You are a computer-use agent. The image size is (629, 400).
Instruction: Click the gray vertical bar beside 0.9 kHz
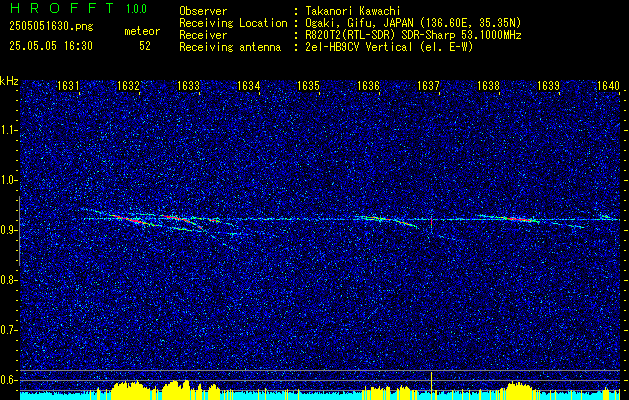[x=19, y=231]
